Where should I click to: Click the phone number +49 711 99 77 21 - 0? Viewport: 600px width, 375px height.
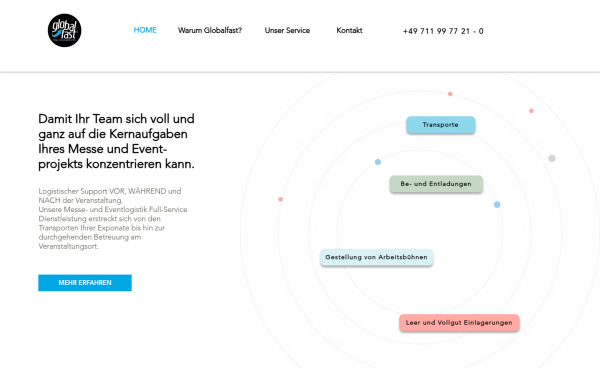[x=443, y=31]
